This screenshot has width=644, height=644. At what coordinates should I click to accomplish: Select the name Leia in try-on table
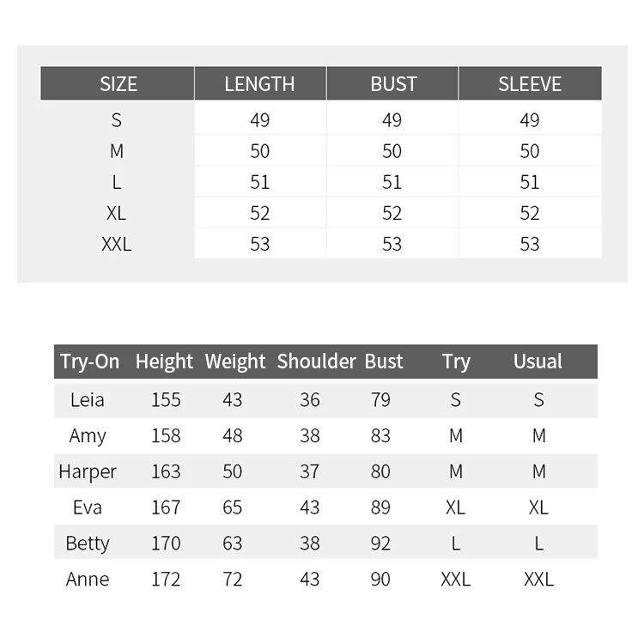[x=87, y=399]
